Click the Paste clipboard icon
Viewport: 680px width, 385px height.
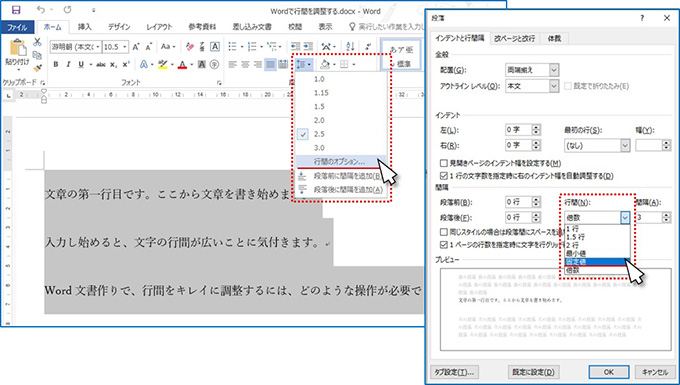tap(18, 48)
